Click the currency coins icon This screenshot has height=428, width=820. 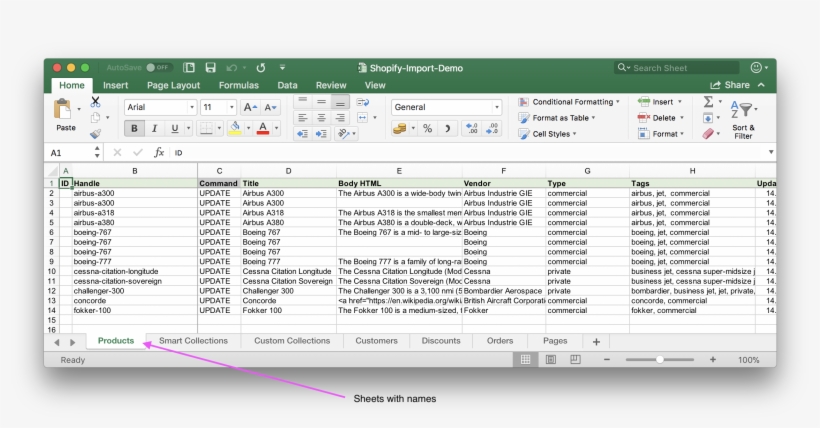[x=400, y=129]
